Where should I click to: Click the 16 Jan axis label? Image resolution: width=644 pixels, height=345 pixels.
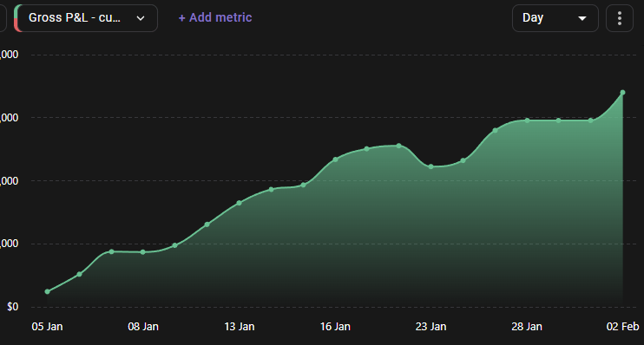click(x=335, y=327)
